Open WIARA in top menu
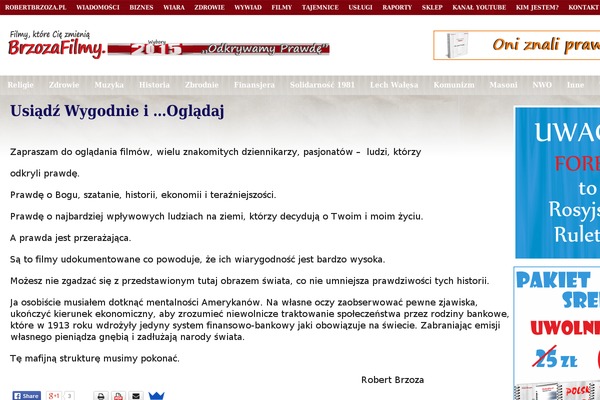 point(174,7)
